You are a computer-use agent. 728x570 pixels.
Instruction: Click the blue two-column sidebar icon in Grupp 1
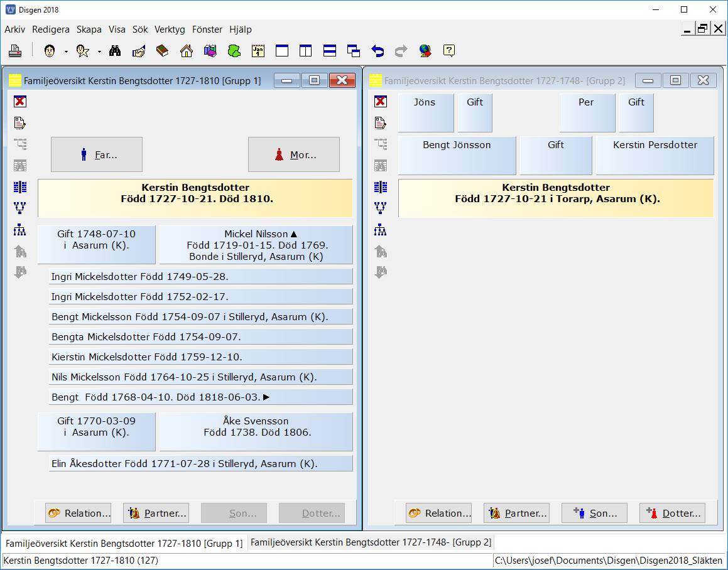pyautogui.click(x=20, y=187)
